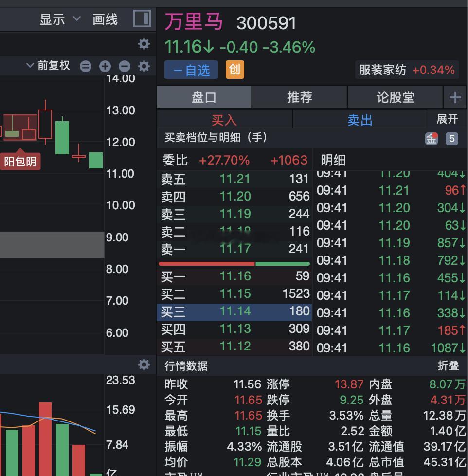Click the gray highlighted band near 9.00
Image resolution: width=468 pixels, height=476 pixels.
[52, 245]
